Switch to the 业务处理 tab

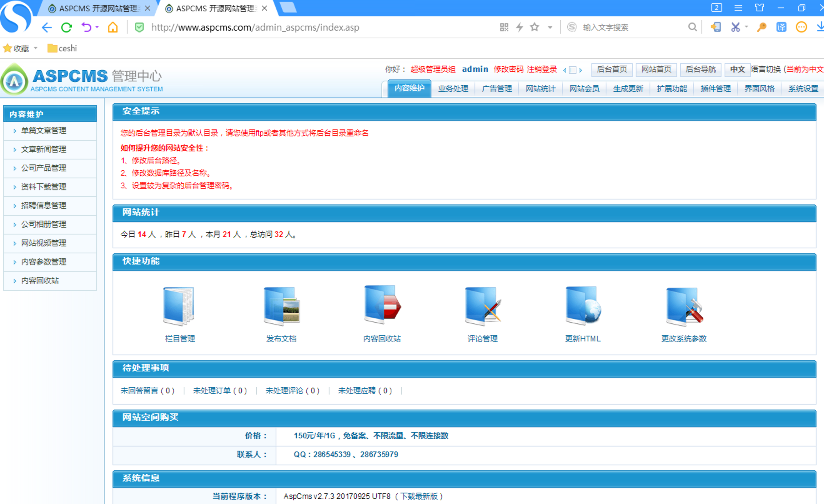[453, 88]
